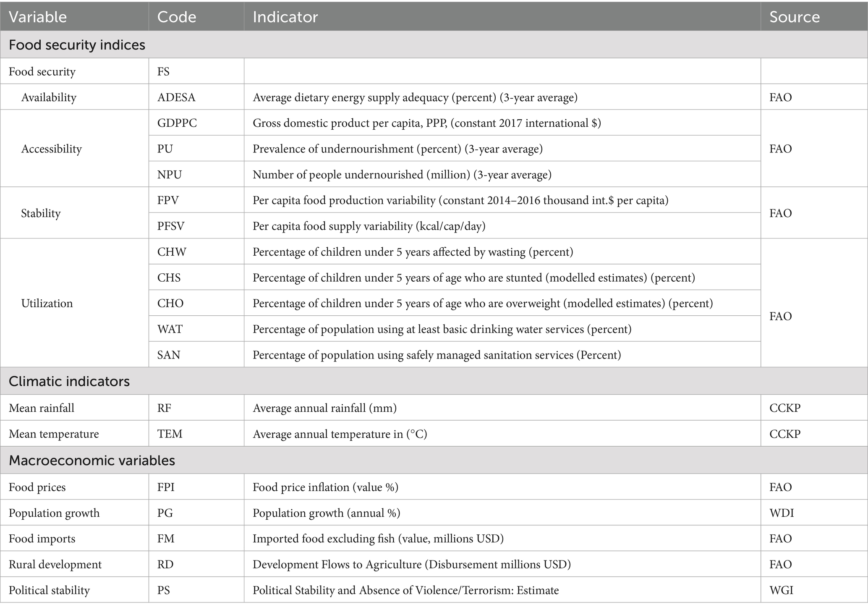Click the ADESA code cell
The image size is (868, 610).
pyautogui.click(x=176, y=97)
